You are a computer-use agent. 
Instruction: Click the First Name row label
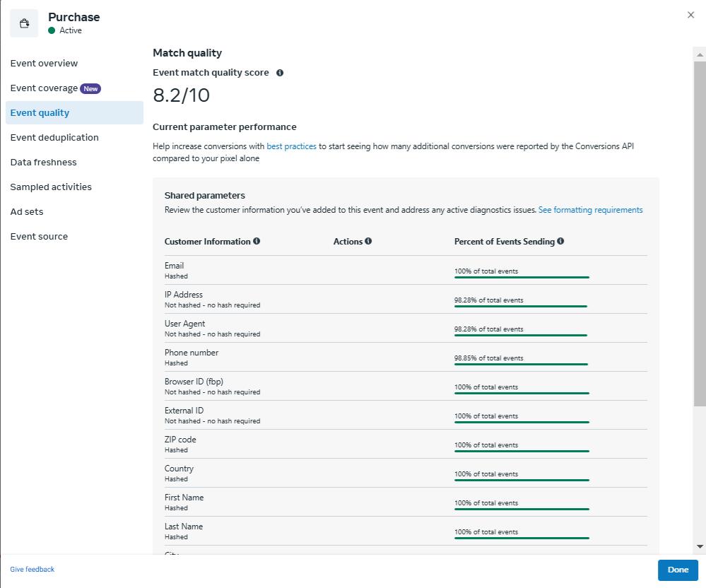(x=184, y=498)
